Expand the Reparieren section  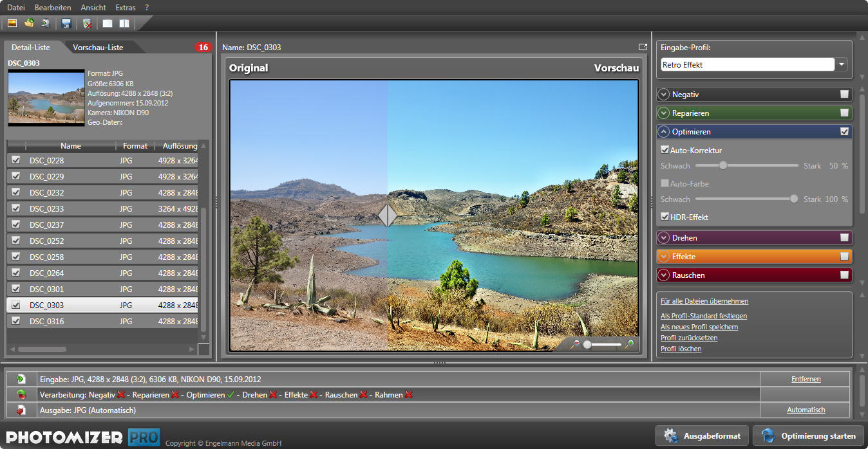pos(664,113)
